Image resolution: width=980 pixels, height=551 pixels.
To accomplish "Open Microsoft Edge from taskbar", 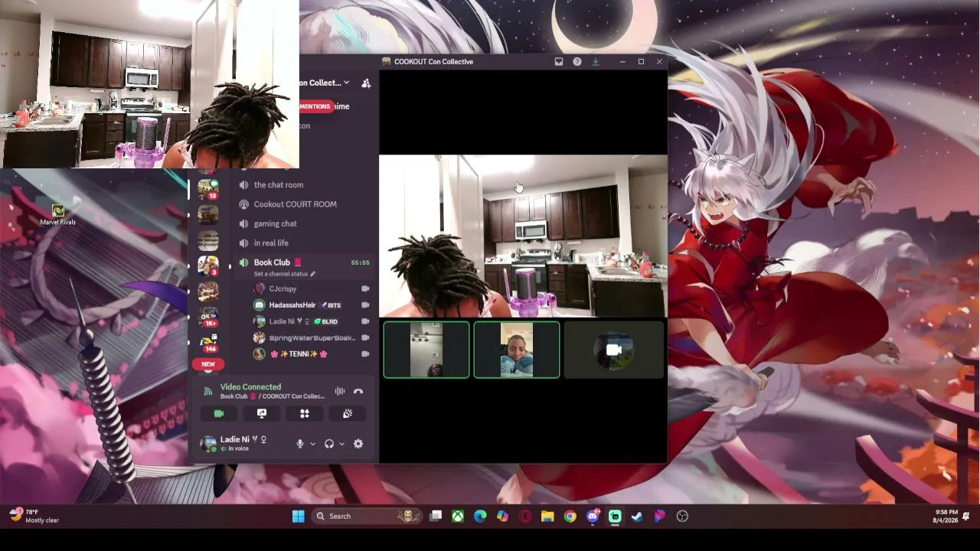I will coord(480,517).
